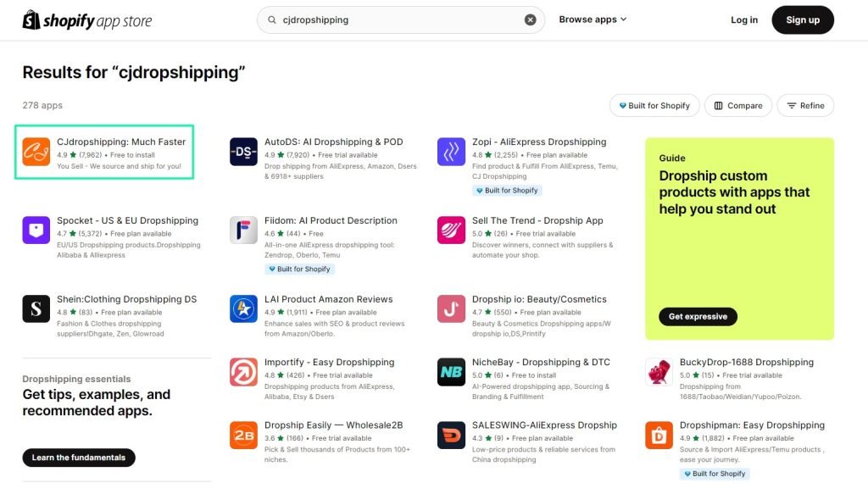The width and height of the screenshot is (868, 494).
Task: Open the CJdropshipping app icon
Action: pyautogui.click(x=36, y=152)
